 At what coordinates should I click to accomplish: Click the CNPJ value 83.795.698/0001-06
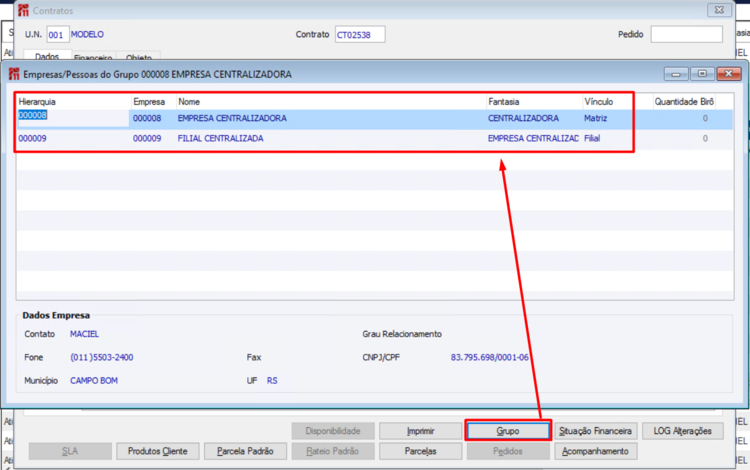pos(489,357)
